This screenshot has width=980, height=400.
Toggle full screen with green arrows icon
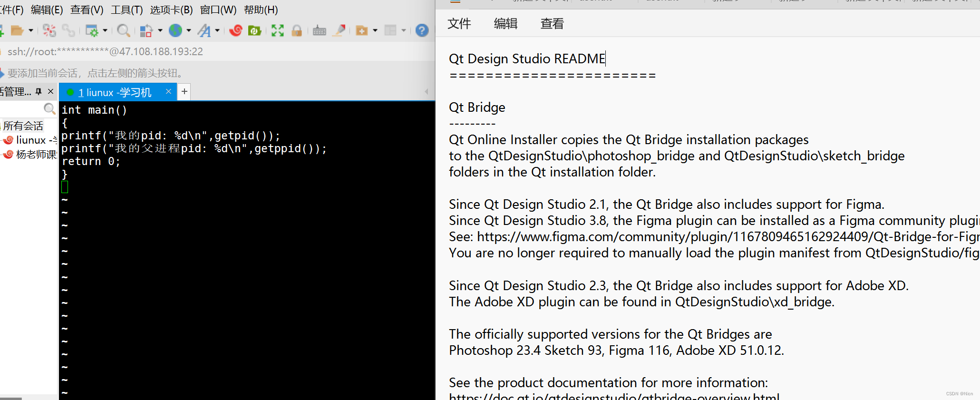[278, 30]
